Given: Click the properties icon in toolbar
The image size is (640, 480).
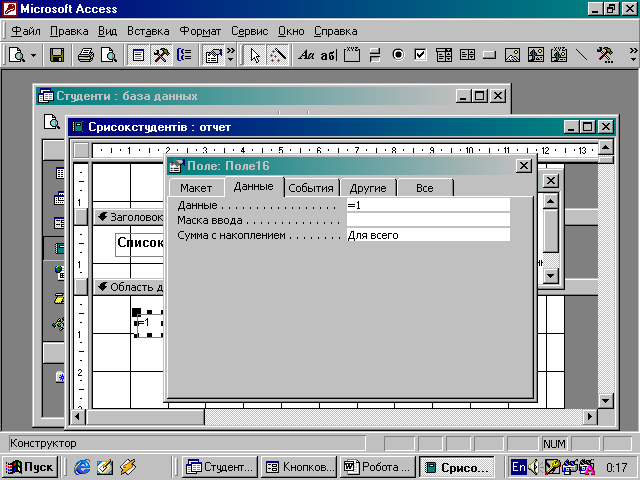Looking at the screenshot, I should pos(213,55).
